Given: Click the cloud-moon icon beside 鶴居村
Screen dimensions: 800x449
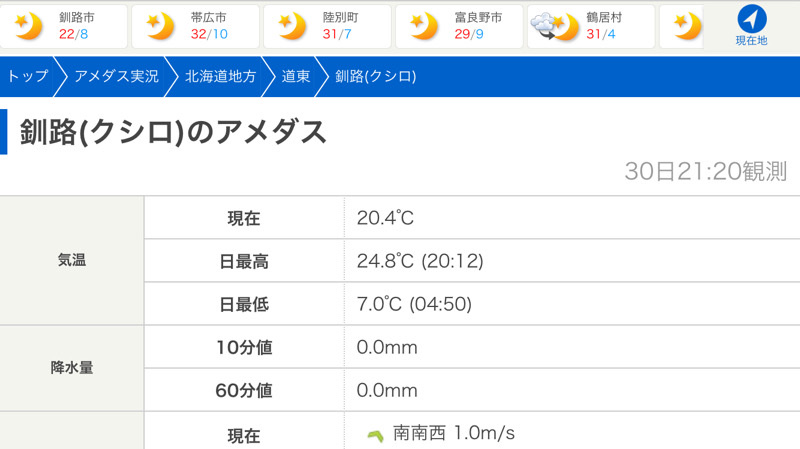Looking at the screenshot, I should pos(555,27).
